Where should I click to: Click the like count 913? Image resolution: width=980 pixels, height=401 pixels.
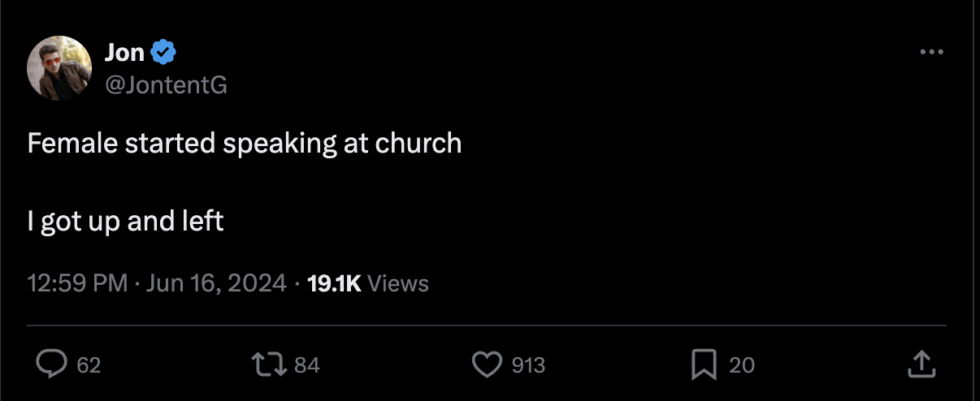pyautogui.click(x=528, y=365)
